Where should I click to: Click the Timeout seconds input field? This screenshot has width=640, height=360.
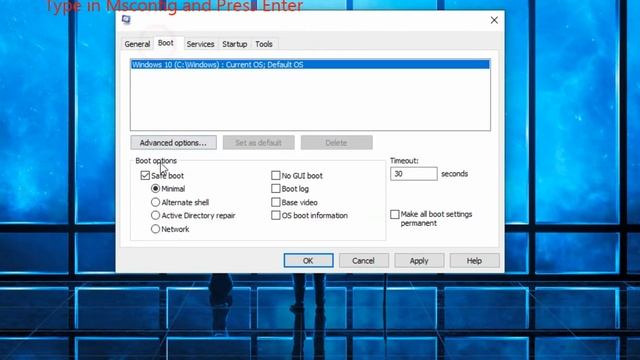(x=413, y=174)
